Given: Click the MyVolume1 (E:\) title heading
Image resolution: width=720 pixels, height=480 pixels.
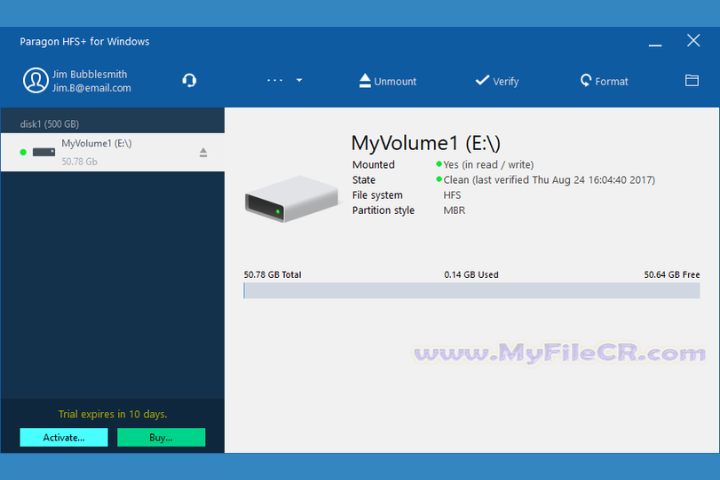Looking at the screenshot, I should (426, 143).
